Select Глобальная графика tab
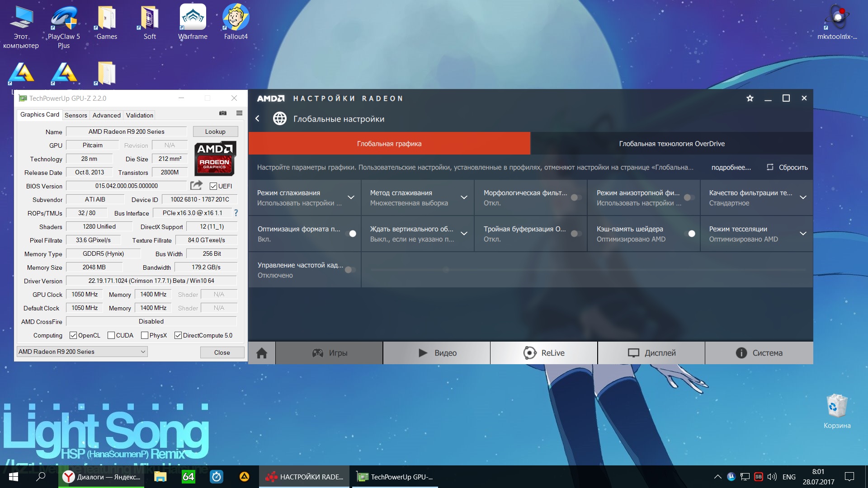 [x=389, y=144]
